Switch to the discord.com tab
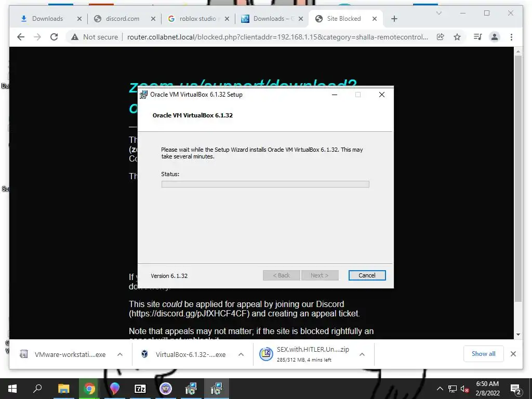 click(122, 19)
